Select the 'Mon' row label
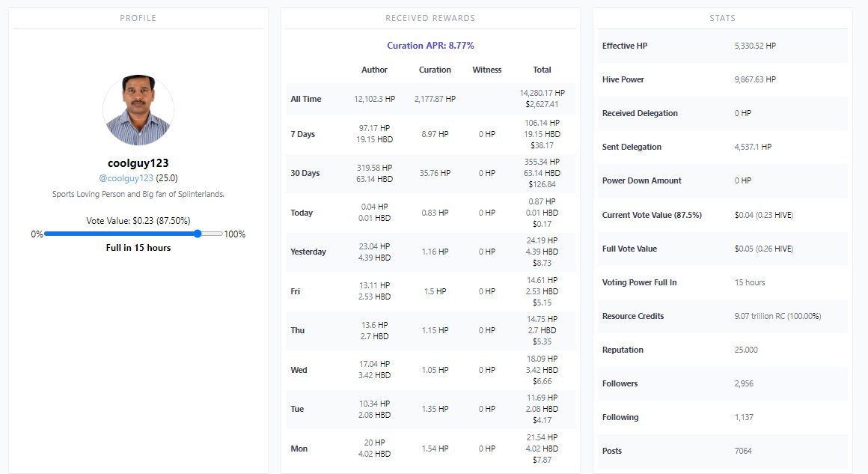Image resolution: width=868 pixels, height=474 pixels. [299, 449]
